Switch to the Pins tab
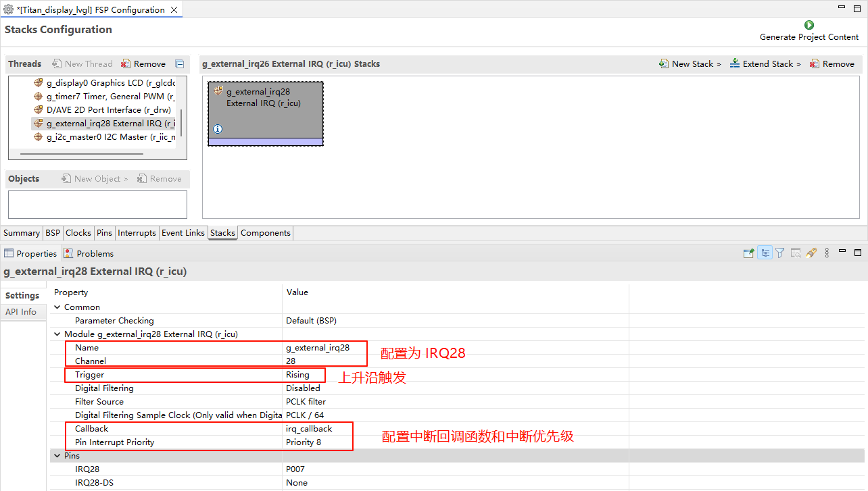The width and height of the screenshot is (868, 491). click(104, 233)
